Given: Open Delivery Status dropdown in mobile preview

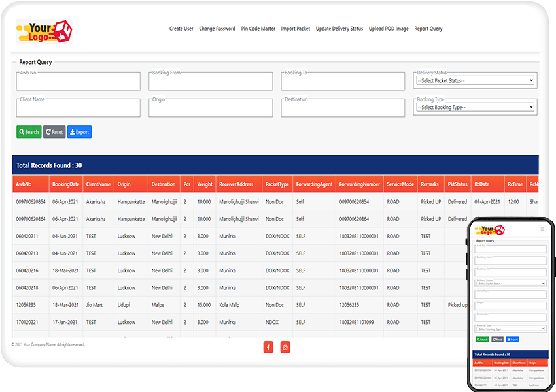Looking at the screenshot, I should 510,284.
